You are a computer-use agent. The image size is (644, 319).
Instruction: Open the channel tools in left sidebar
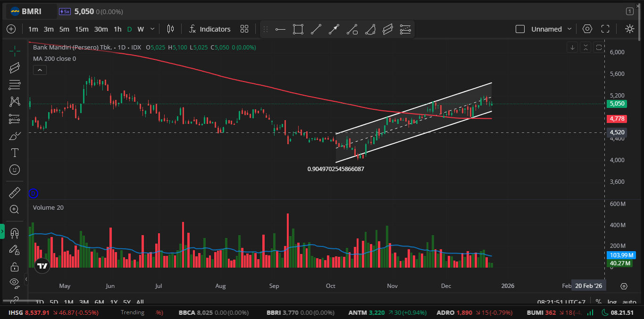click(x=15, y=68)
